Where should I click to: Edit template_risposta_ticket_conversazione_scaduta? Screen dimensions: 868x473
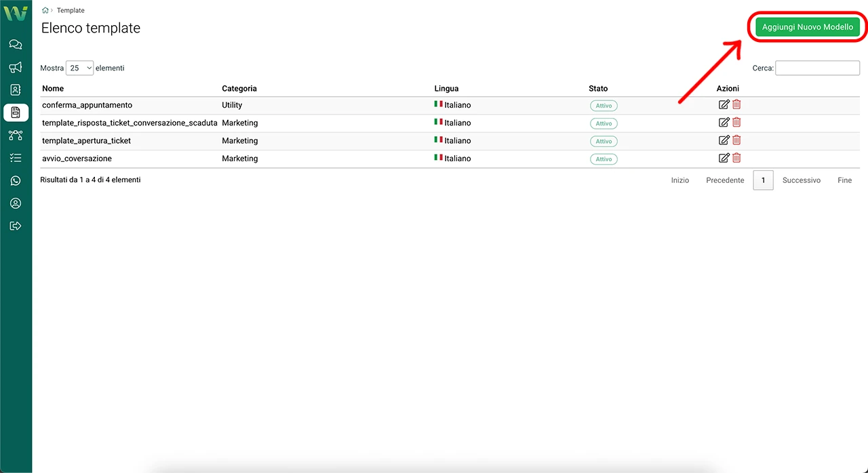point(724,122)
